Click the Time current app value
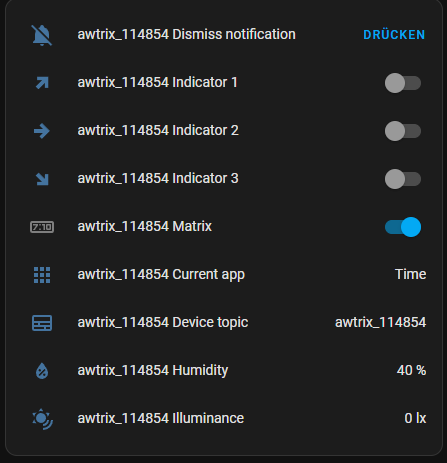The height and width of the screenshot is (463, 447). pyautogui.click(x=410, y=274)
